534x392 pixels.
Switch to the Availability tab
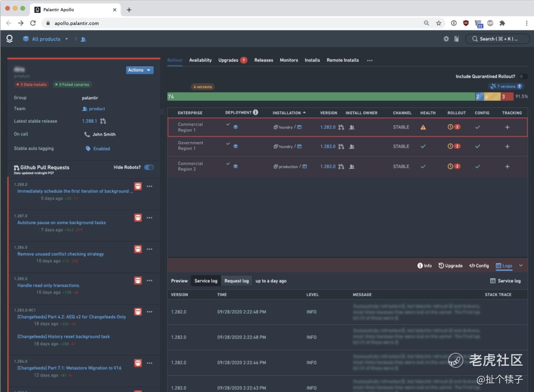tap(200, 60)
